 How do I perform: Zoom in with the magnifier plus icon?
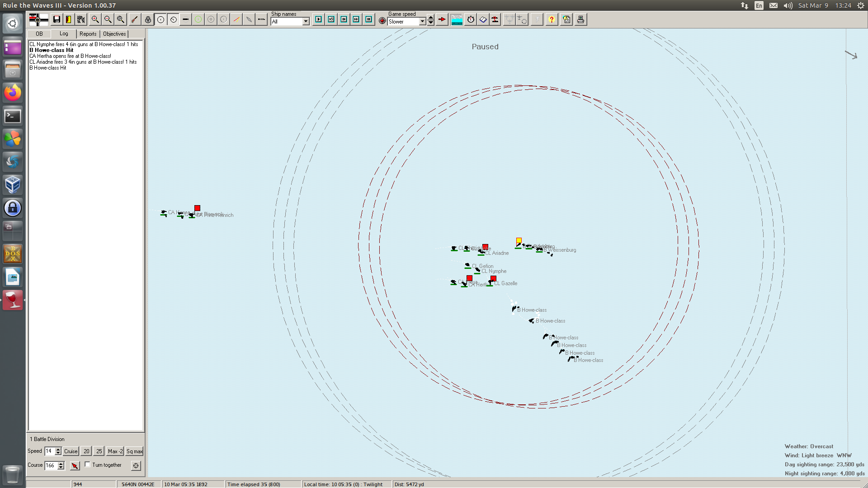pos(95,19)
